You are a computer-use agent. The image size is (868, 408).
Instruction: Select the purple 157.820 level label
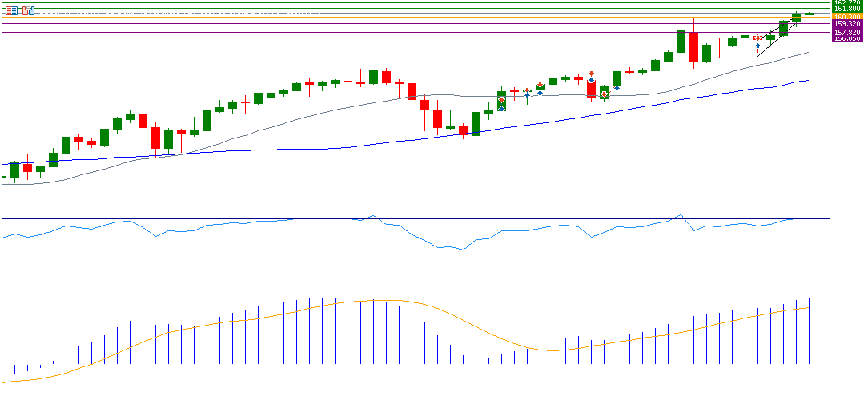pos(846,32)
